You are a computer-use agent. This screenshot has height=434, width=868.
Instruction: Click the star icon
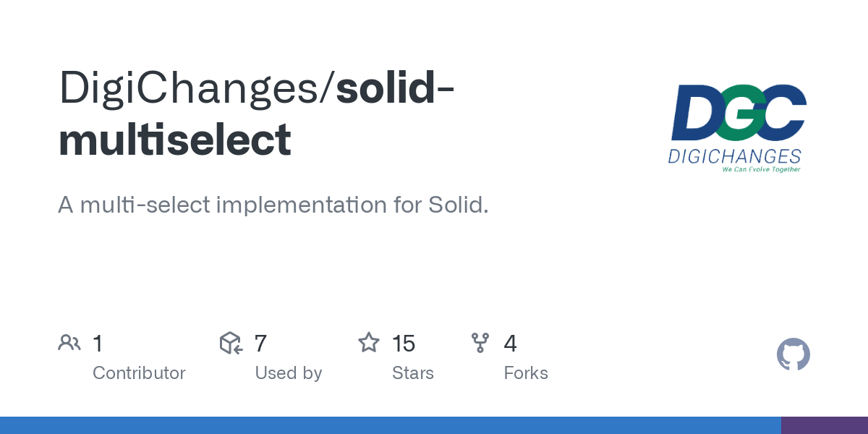point(369,343)
